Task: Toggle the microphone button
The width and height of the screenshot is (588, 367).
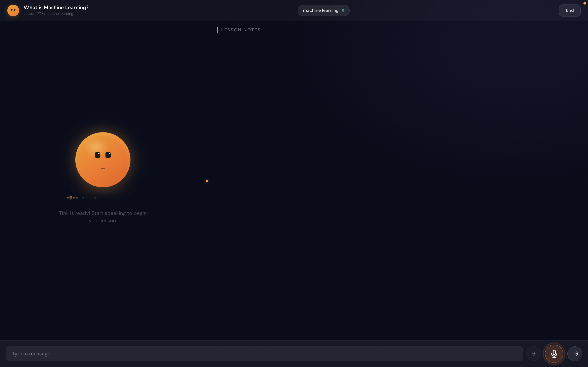Action: [554, 354]
